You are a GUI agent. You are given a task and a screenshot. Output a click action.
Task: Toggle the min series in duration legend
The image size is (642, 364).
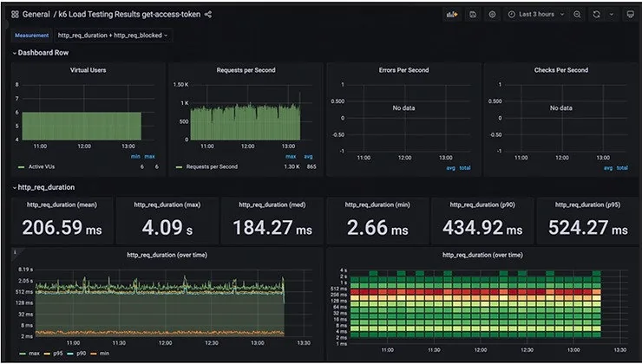click(104, 354)
